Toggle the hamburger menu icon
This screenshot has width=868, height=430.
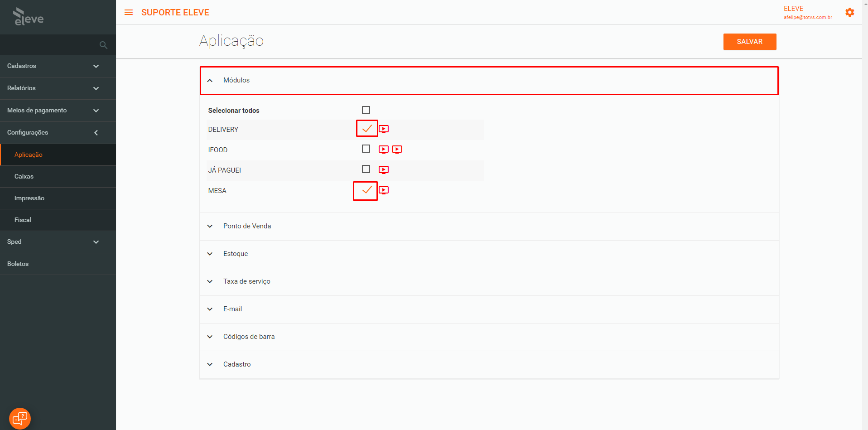[129, 12]
